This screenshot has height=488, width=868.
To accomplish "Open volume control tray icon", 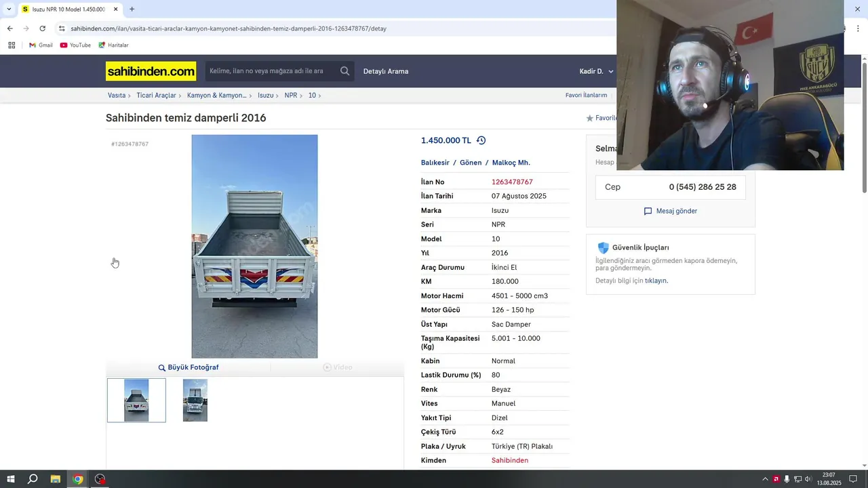I will click(808, 479).
